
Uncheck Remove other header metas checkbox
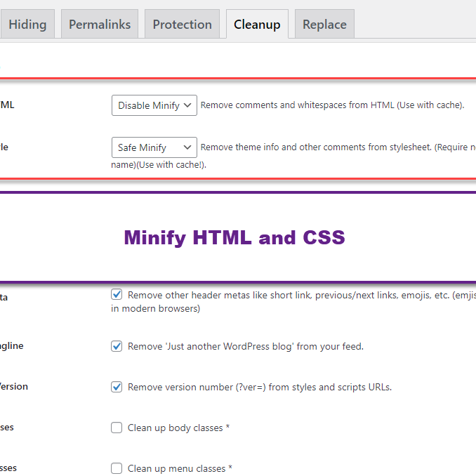tap(117, 294)
